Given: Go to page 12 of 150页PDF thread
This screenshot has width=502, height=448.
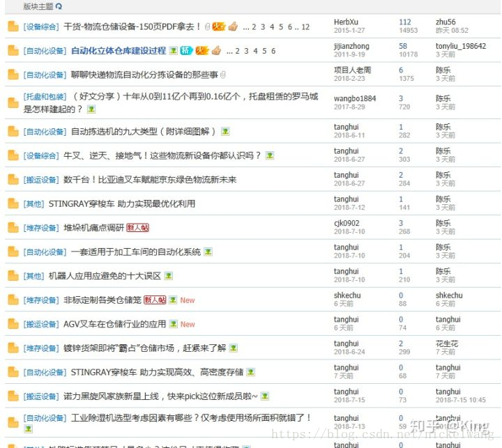Looking at the screenshot, I should click(305, 27).
